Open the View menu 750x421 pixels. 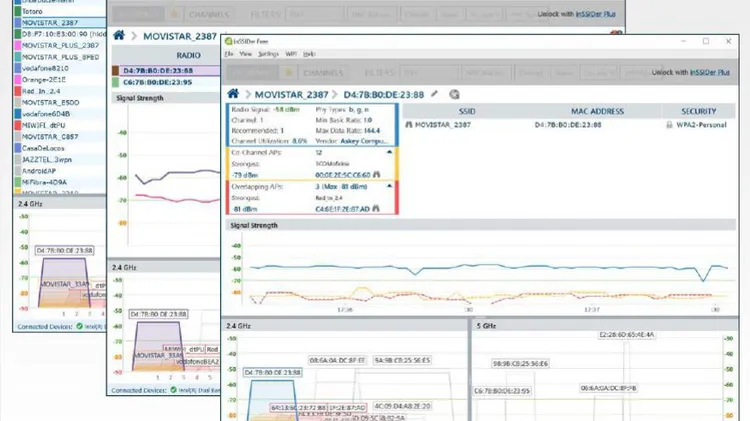(245, 54)
